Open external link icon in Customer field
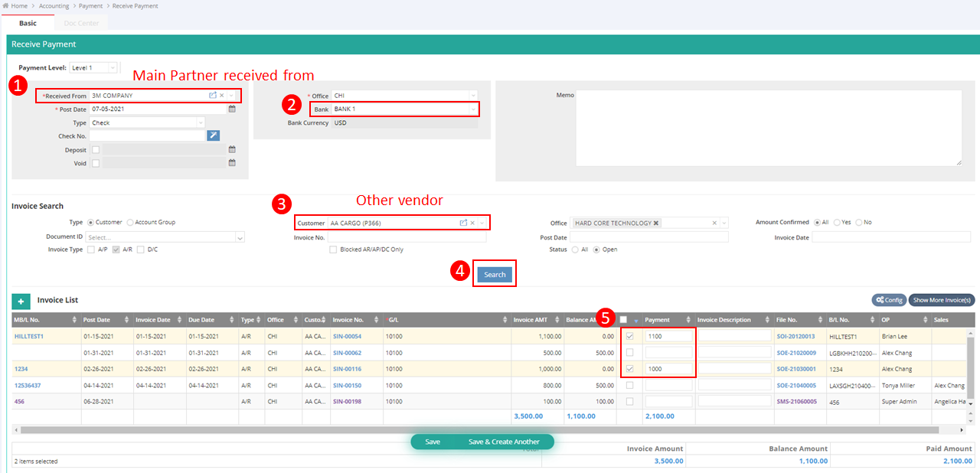The image size is (980, 473). (463, 223)
